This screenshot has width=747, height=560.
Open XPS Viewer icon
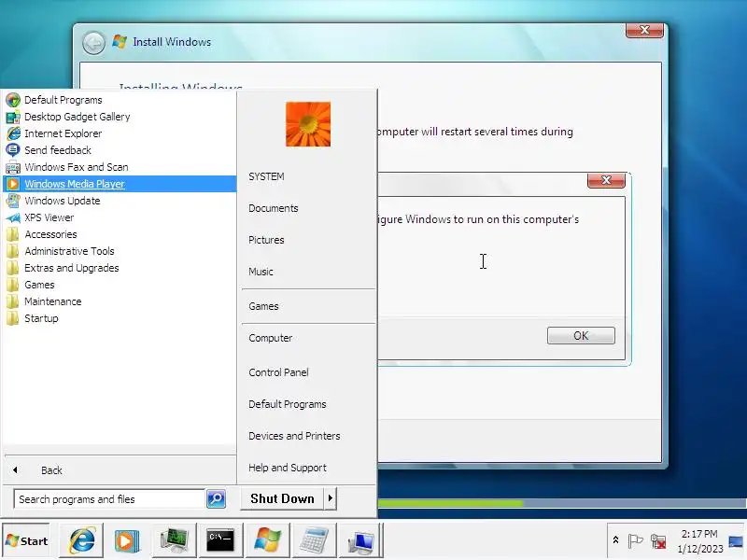tap(13, 217)
